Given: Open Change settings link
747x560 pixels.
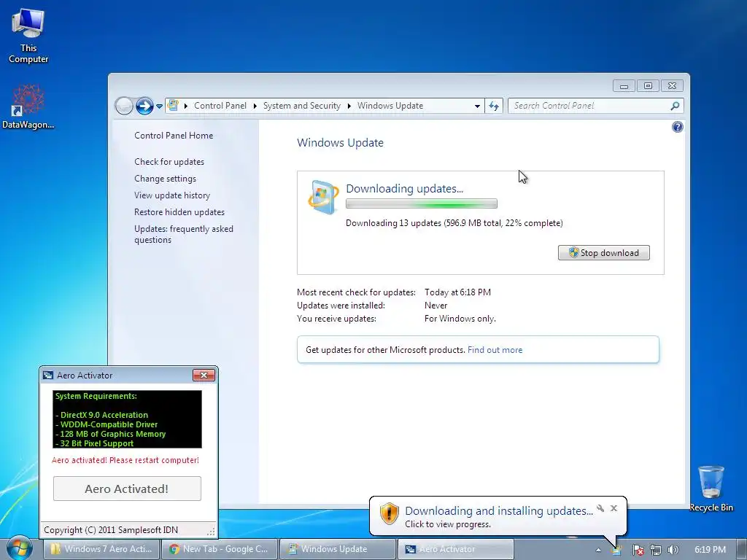Looking at the screenshot, I should click(165, 178).
